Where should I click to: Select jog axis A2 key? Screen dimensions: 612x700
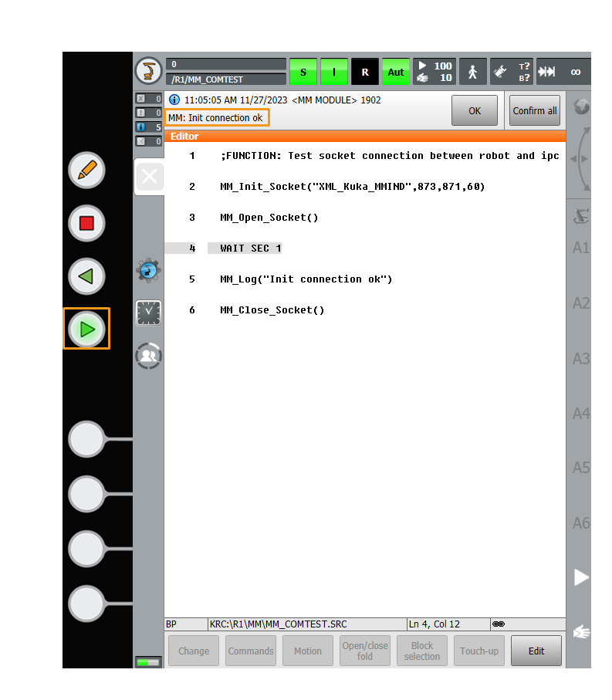point(581,303)
